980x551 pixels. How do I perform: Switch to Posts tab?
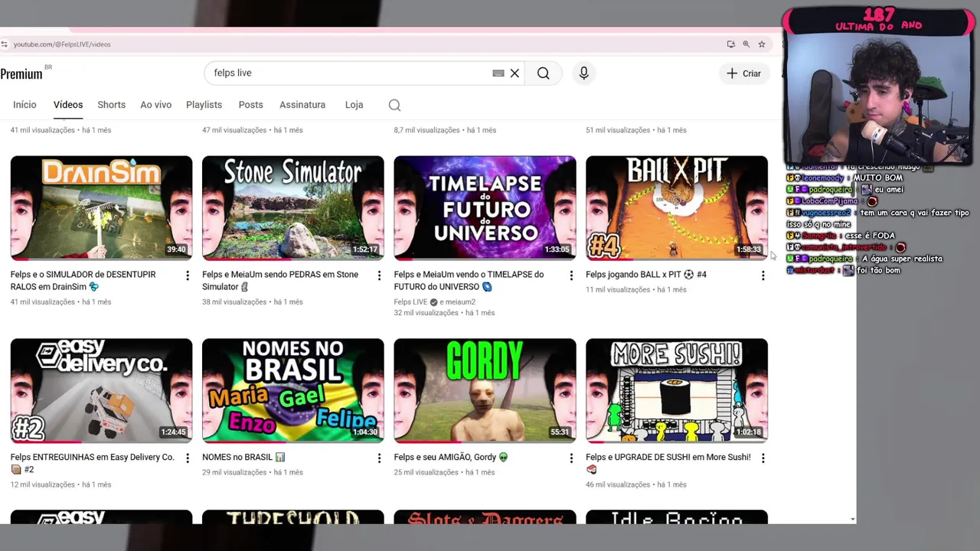click(250, 105)
